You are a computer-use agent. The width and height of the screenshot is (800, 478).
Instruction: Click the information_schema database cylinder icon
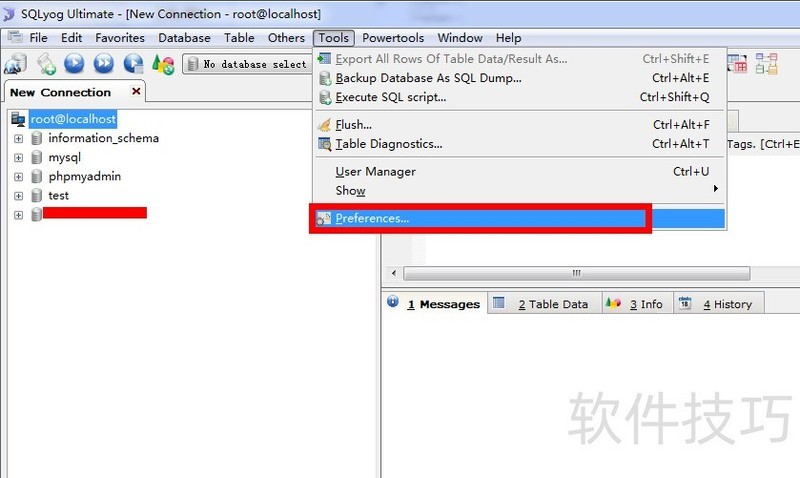click(36, 138)
